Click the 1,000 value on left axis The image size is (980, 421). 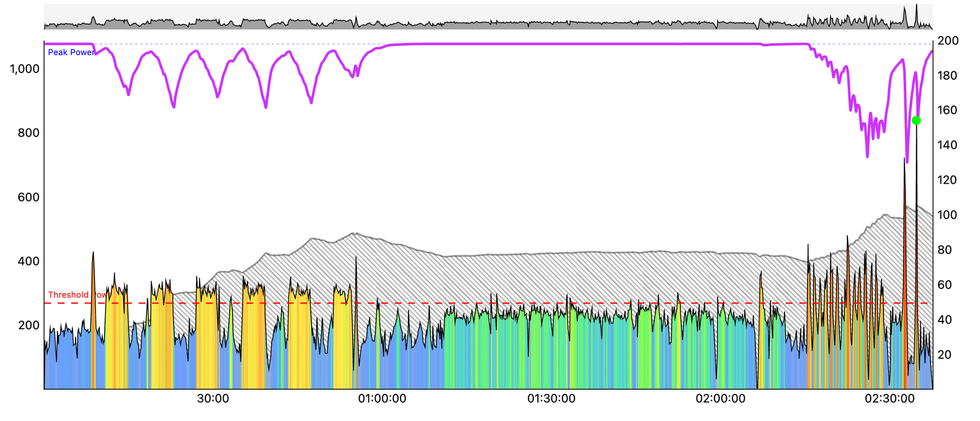(24, 69)
